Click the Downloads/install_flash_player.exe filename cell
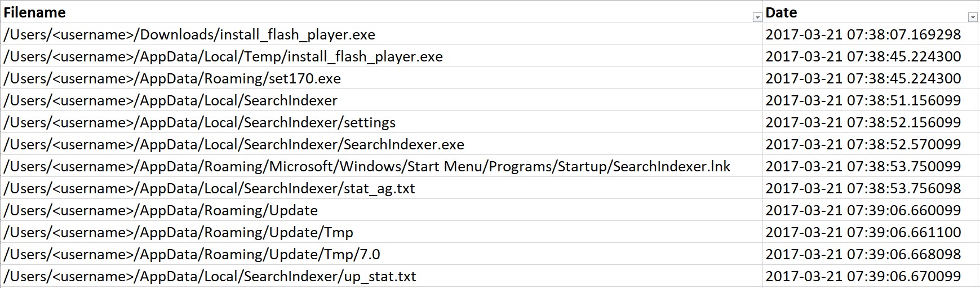This screenshot has width=980, height=288. point(189,34)
